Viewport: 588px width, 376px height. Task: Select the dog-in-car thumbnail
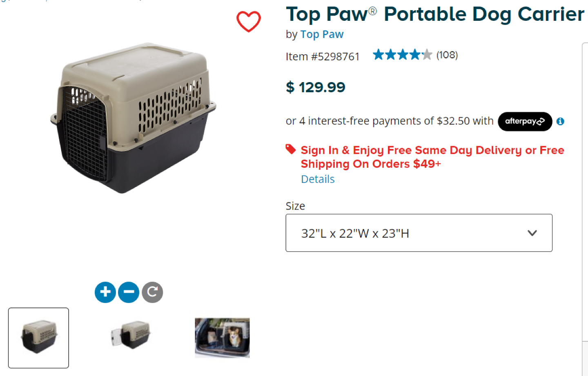(x=222, y=338)
